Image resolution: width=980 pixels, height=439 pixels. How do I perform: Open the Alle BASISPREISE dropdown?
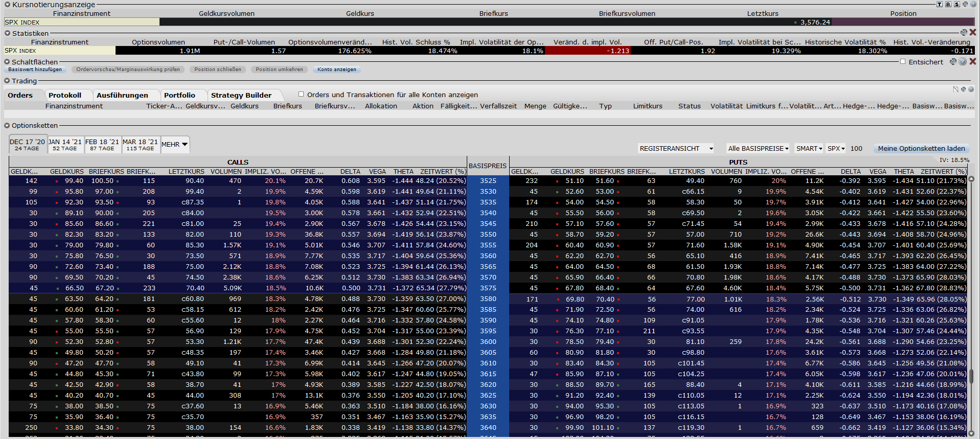pyautogui.click(x=758, y=148)
